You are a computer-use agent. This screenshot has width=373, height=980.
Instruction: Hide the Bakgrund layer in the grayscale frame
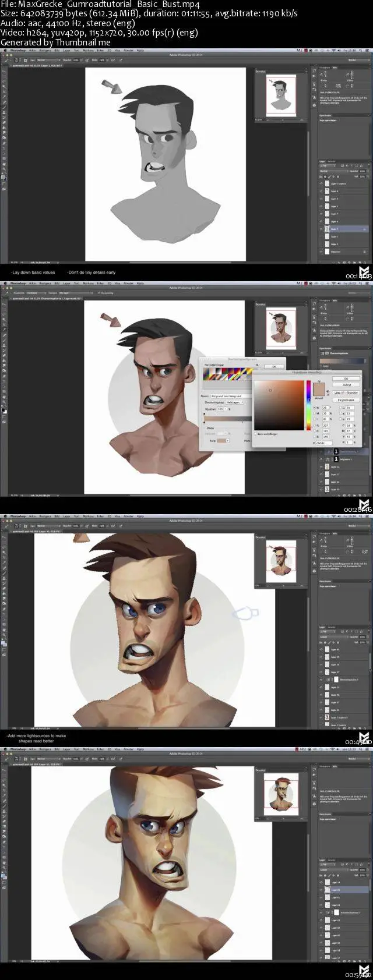point(321,252)
